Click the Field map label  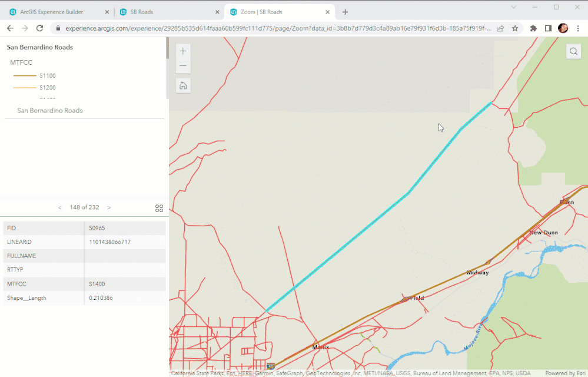(x=417, y=298)
